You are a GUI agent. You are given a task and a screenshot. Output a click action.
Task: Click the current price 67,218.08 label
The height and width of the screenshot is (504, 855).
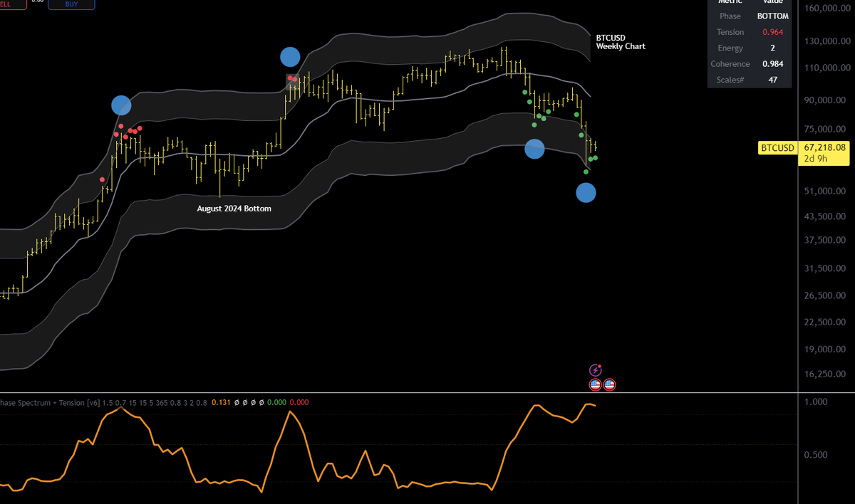click(x=824, y=147)
